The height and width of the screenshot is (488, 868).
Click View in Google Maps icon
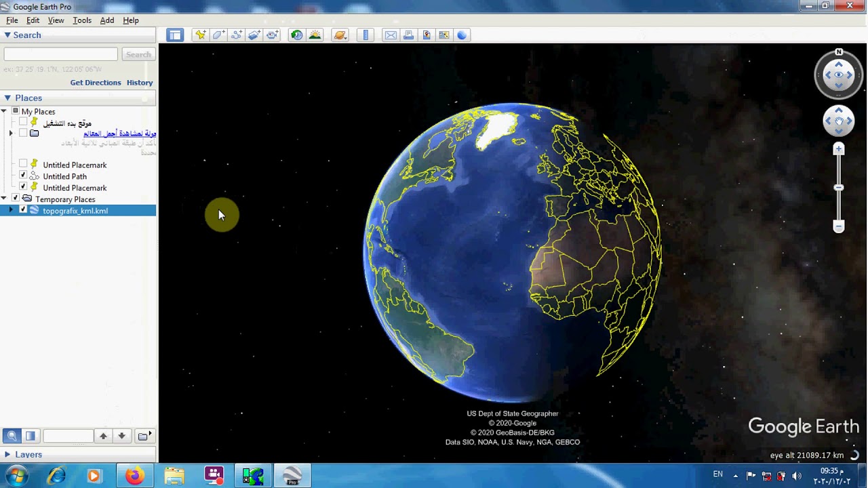[444, 35]
